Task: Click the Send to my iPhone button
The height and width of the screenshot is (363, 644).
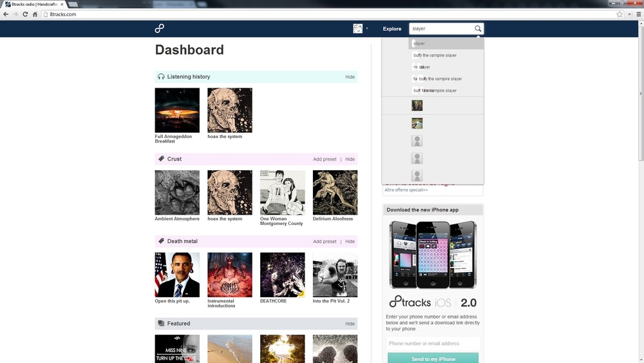Action: [433, 358]
